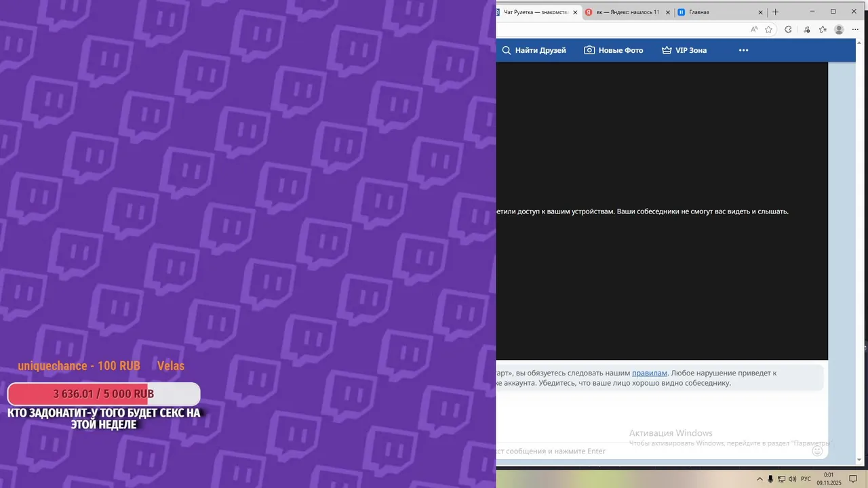This screenshot has width=868, height=488.
Task: Close the Главная tab
Action: click(760, 12)
